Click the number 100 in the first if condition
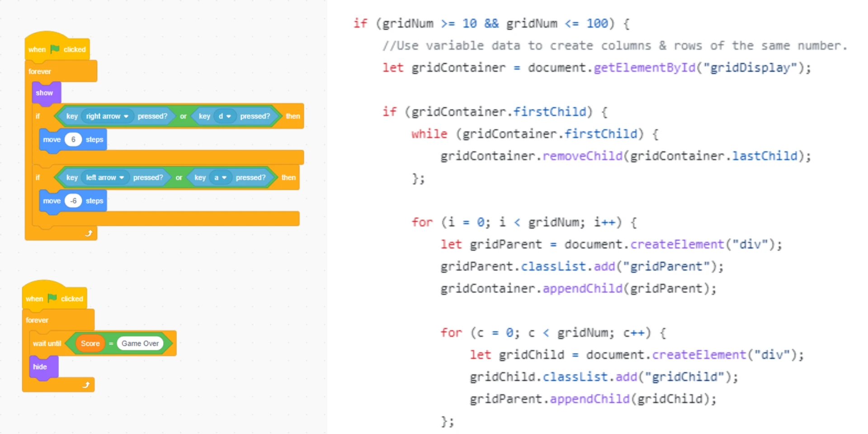The height and width of the screenshot is (434, 868). click(597, 24)
